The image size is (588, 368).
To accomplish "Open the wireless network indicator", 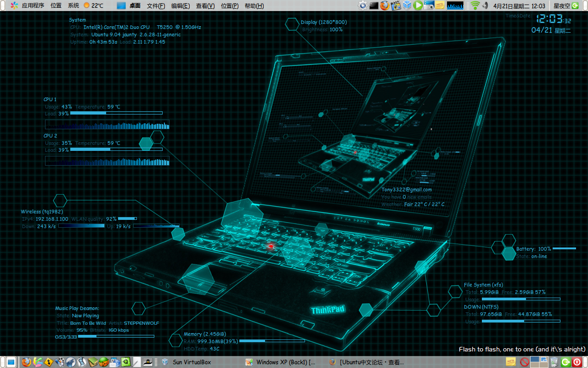I will click(x=475, y=6).
